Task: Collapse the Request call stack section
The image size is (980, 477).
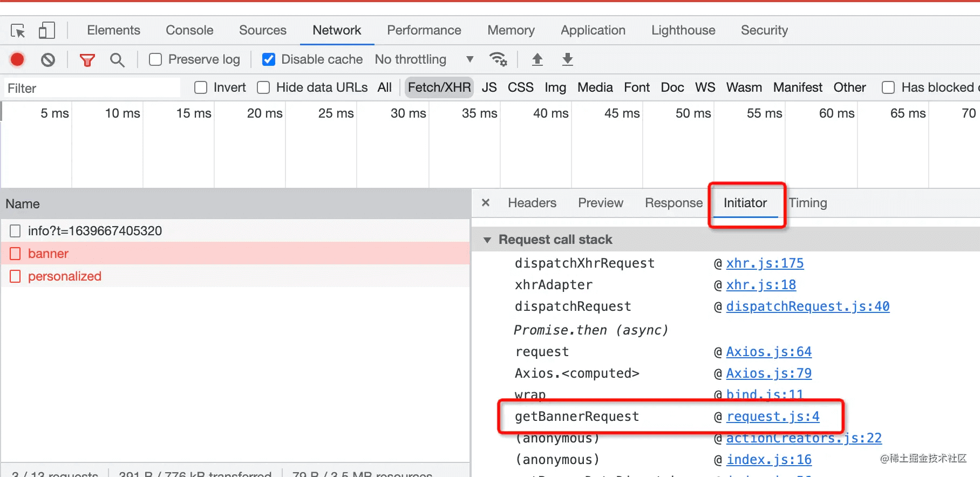Action: click(x=487, y=240)
